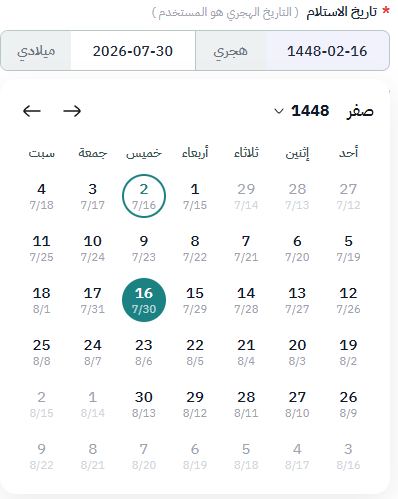Switch to the هجري date type
This screenshot has height=499, width=398.
(x=231, y=51)
